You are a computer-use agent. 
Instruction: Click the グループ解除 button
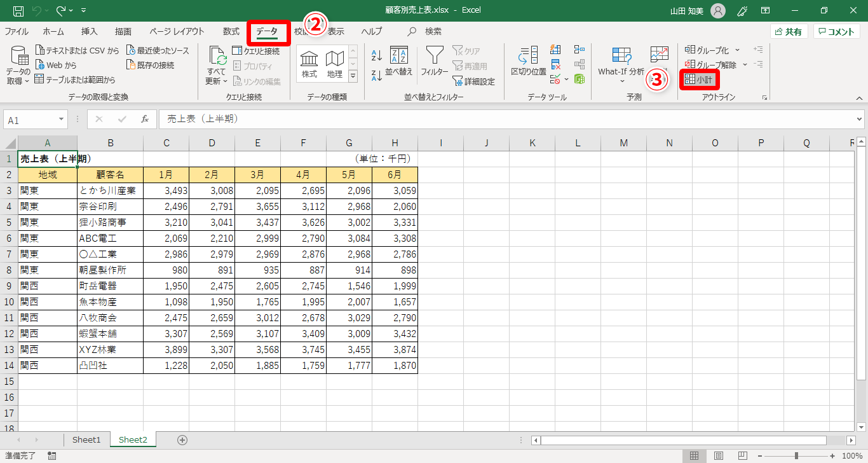point(712,64)
